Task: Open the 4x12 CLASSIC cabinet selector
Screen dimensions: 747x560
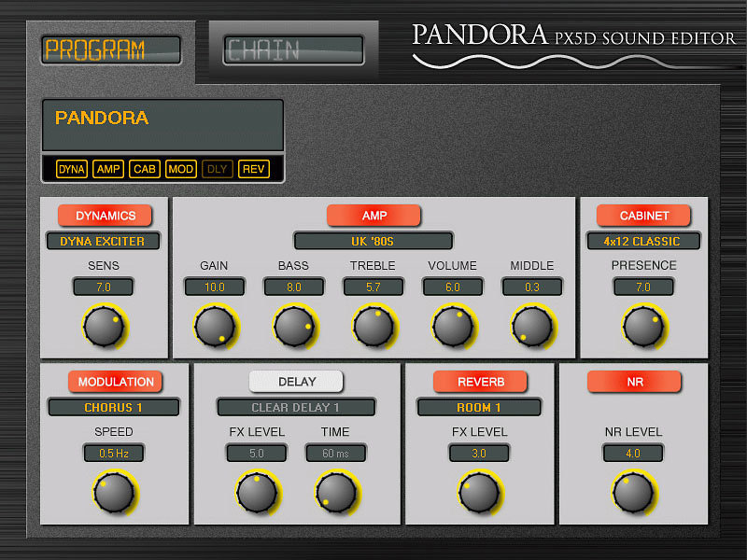Action: click(643, 241)
